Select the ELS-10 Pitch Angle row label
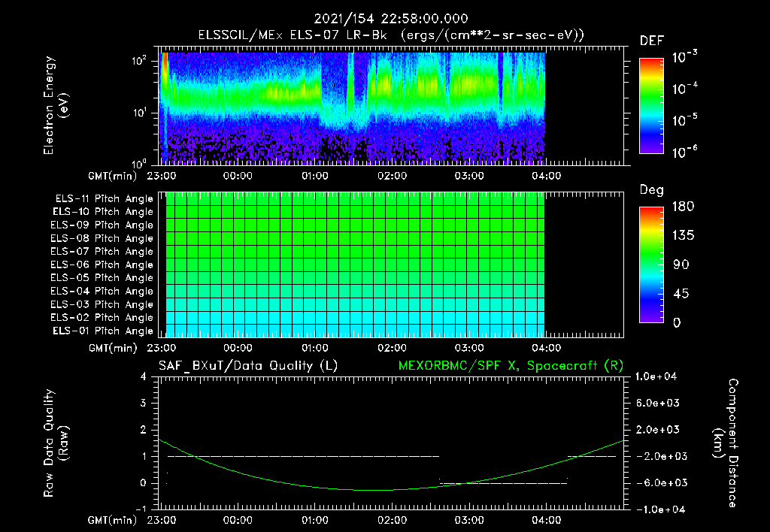Screen dimensions: 770x532 103,212
